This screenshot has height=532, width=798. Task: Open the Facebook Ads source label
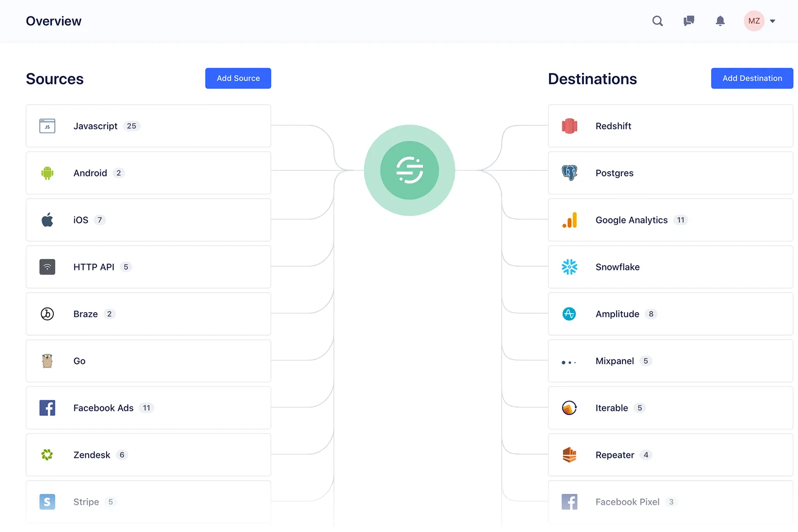103,408
